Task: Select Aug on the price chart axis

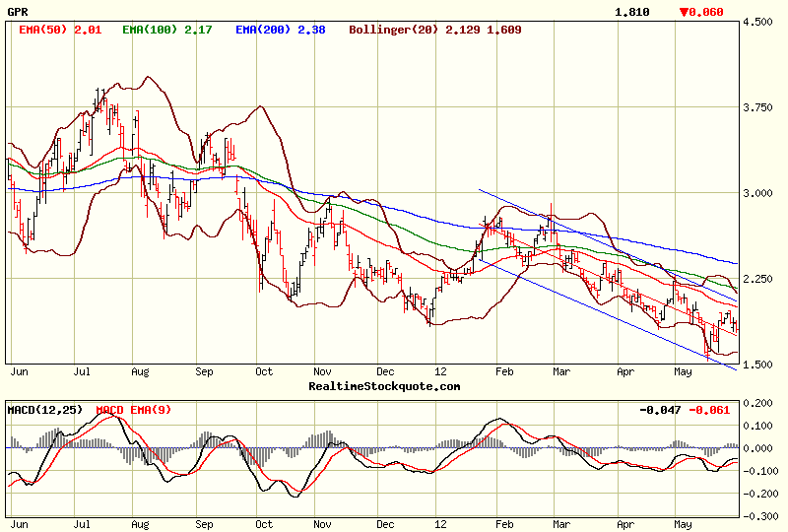Action: tap(140, 372)
